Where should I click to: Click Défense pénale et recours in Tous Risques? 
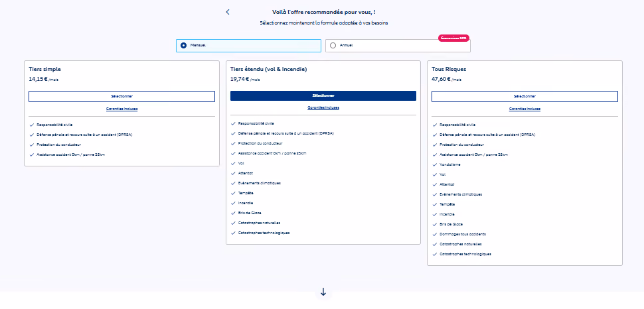(487, 135)
